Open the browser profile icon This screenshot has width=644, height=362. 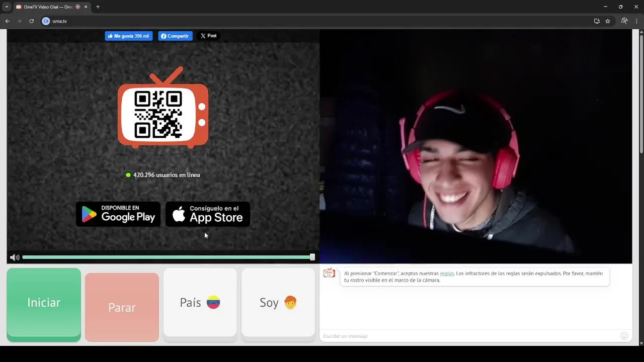pos(624,21)
